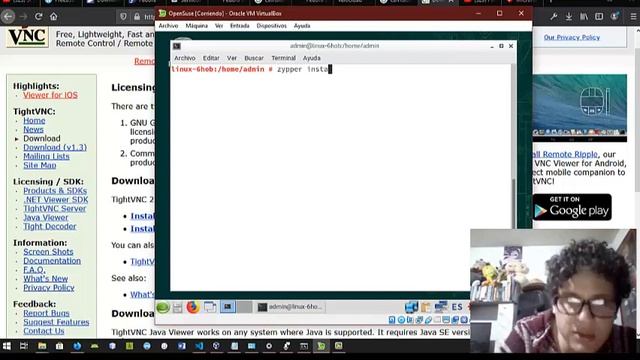Open Firefox downloads arrow icon

coord(569,17)
